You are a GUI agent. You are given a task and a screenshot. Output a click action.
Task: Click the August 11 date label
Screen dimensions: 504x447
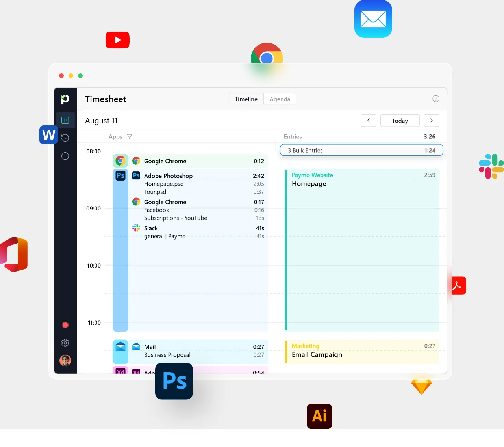(101, 121)
